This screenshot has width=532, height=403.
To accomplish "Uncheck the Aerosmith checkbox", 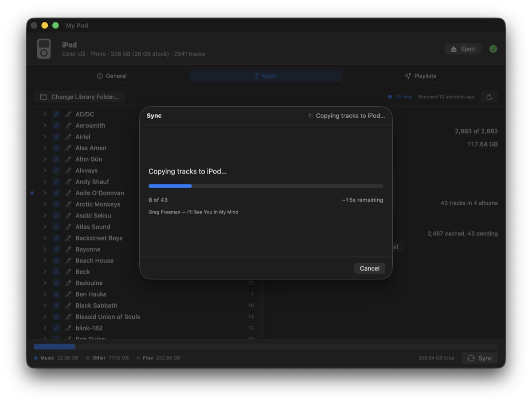I will pos(56,125).
